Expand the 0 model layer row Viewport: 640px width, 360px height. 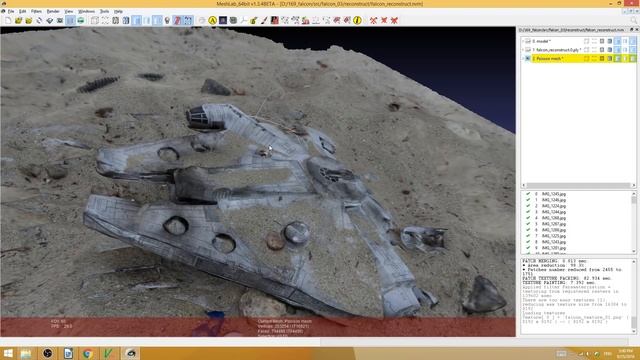pyautogui.click(x=523, y=41)
